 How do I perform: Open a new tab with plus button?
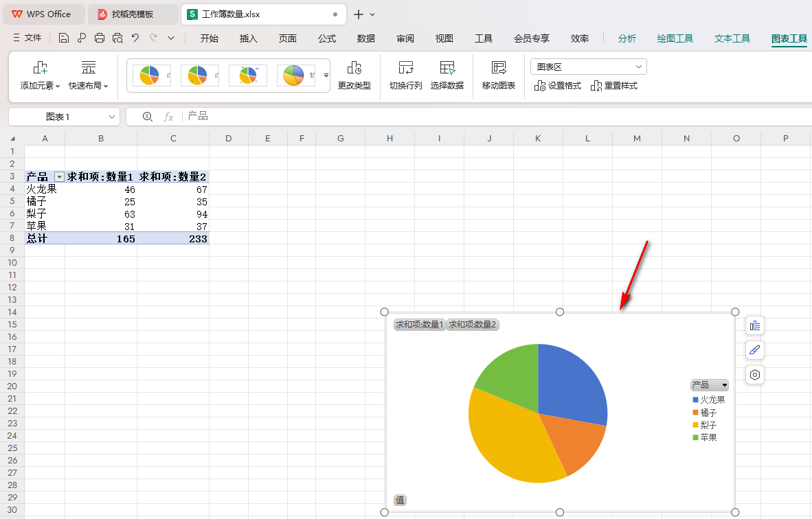[359, 14]
